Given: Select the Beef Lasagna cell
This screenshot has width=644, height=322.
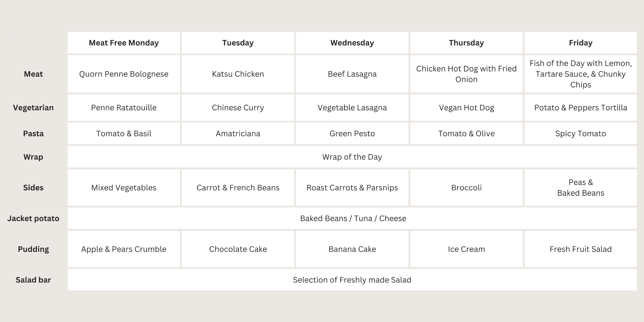Looking at the screenshot, I should pos(352,74).
